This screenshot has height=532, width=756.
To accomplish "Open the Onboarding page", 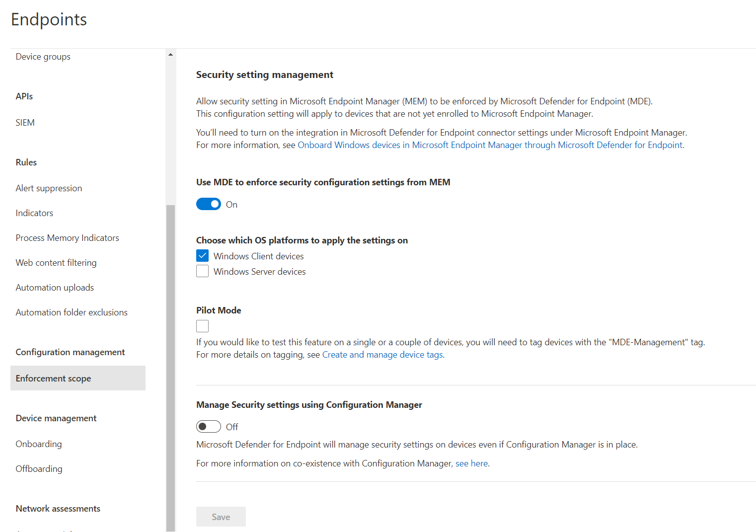I will point(39,444).
